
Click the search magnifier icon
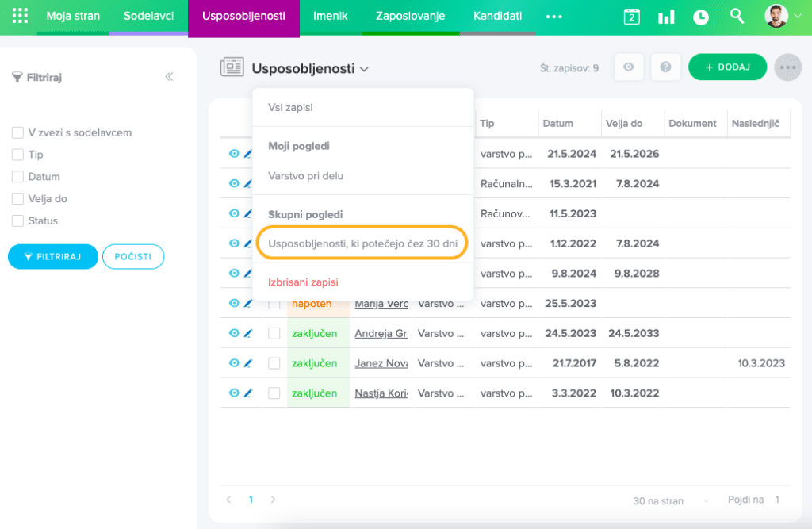737,16
